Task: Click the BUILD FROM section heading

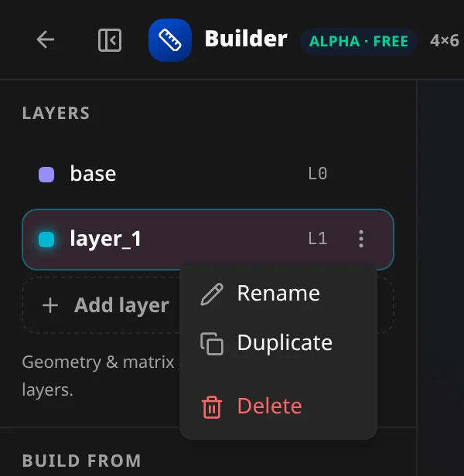Action: [x=81, y=461]
